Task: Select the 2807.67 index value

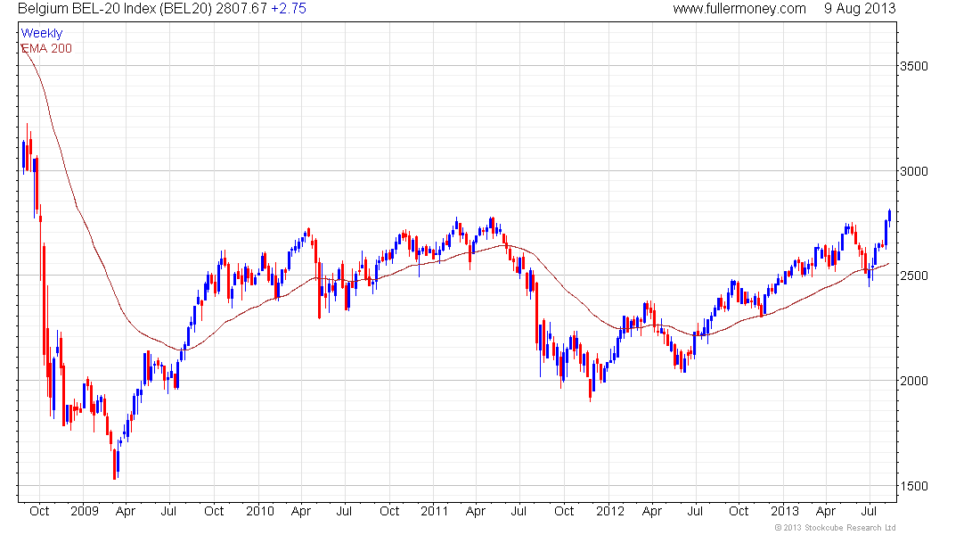Action: (x=241, y=9)
